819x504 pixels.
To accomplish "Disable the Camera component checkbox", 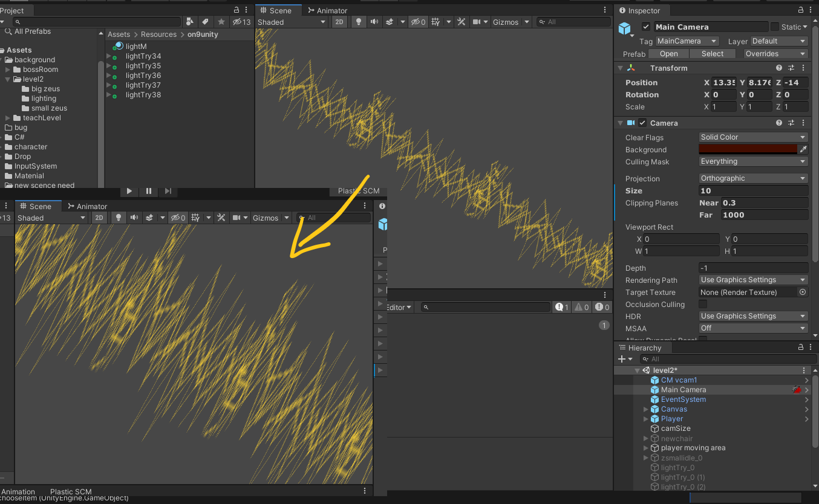I will [x=642, y=123].
